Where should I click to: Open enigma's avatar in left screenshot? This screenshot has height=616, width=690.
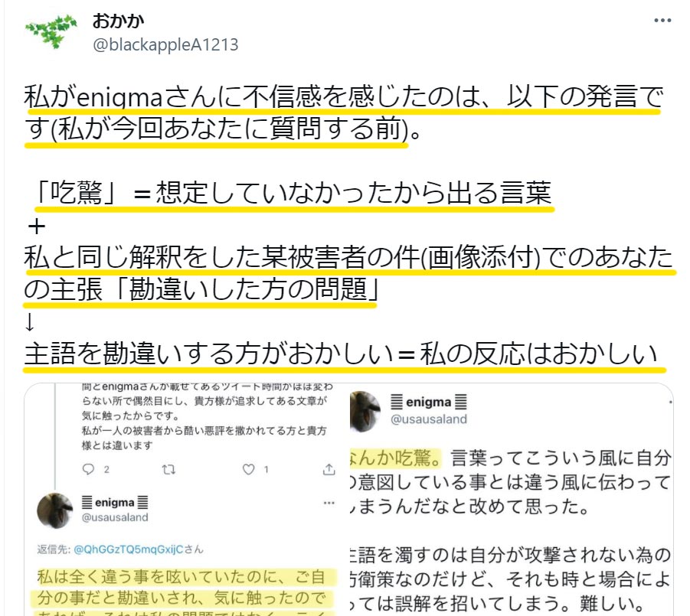[x=55, y=510]
